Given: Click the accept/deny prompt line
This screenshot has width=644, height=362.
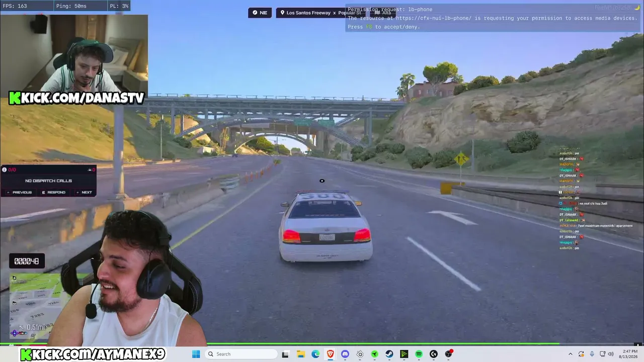Looking at the screenshot, I should (x=384, y=27).
